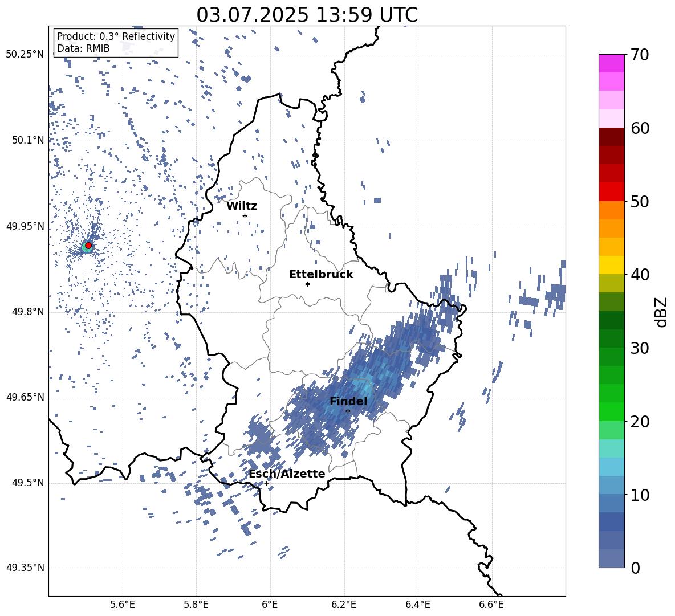Click the 'Data: RMIB' text

[x=83, y=48]
